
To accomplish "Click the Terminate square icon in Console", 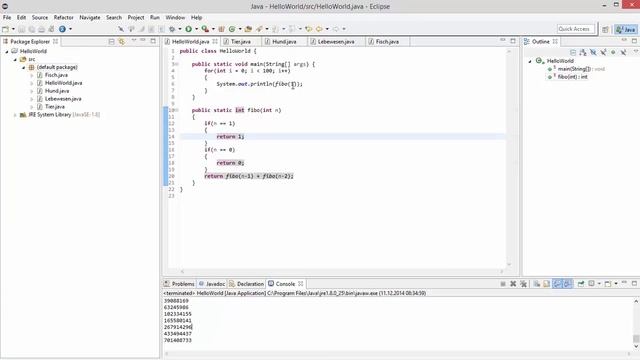I will point(503,284).
